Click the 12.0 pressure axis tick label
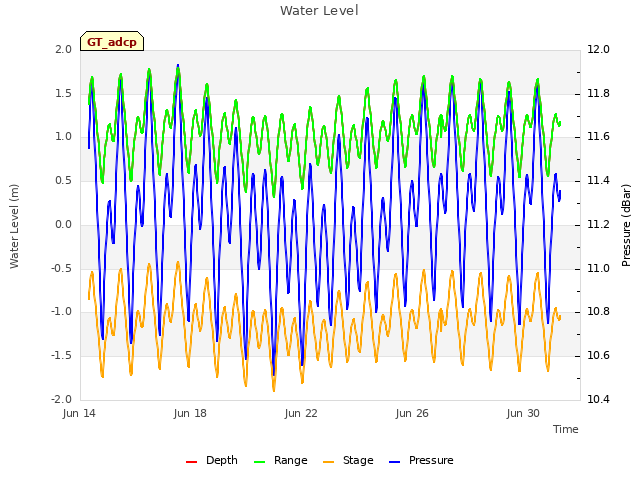The width and height of the screenshot is (640, 480). 598,49
